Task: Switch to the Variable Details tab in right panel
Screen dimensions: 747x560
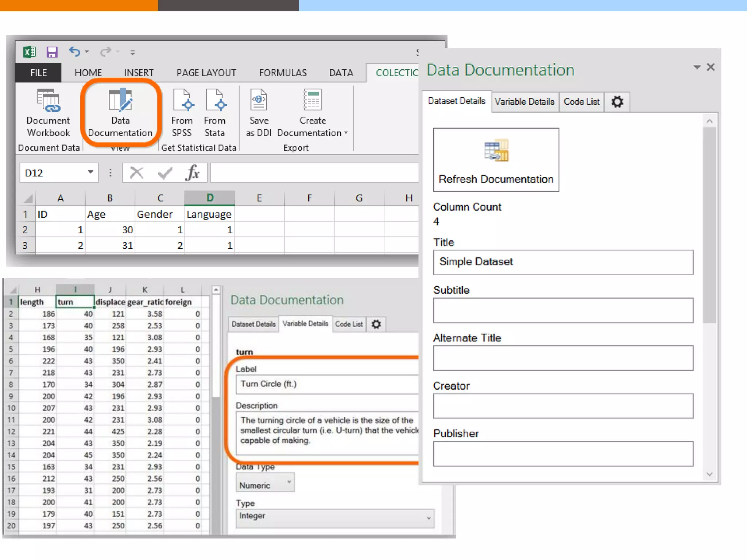Action: pos(524,102)
